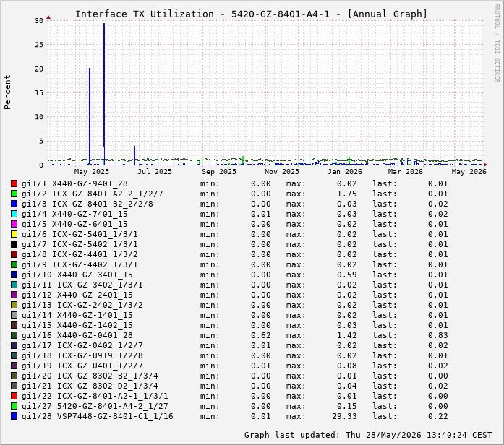Screen dimensions: 504x445
Task: Click the May 2026 x-axis label
Action: click(469, 172)
